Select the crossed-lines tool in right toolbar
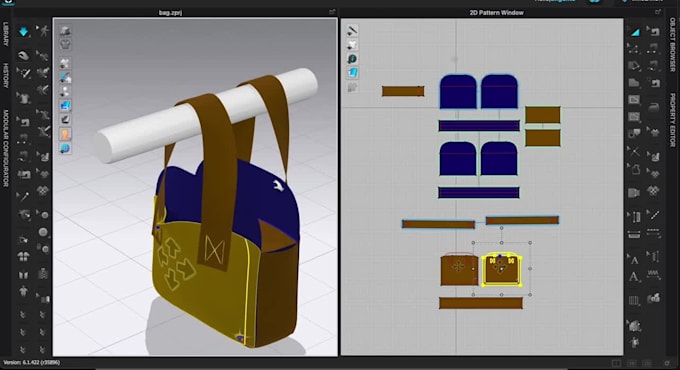The width and height of the screenshot is (680, 370). [634, 151]
